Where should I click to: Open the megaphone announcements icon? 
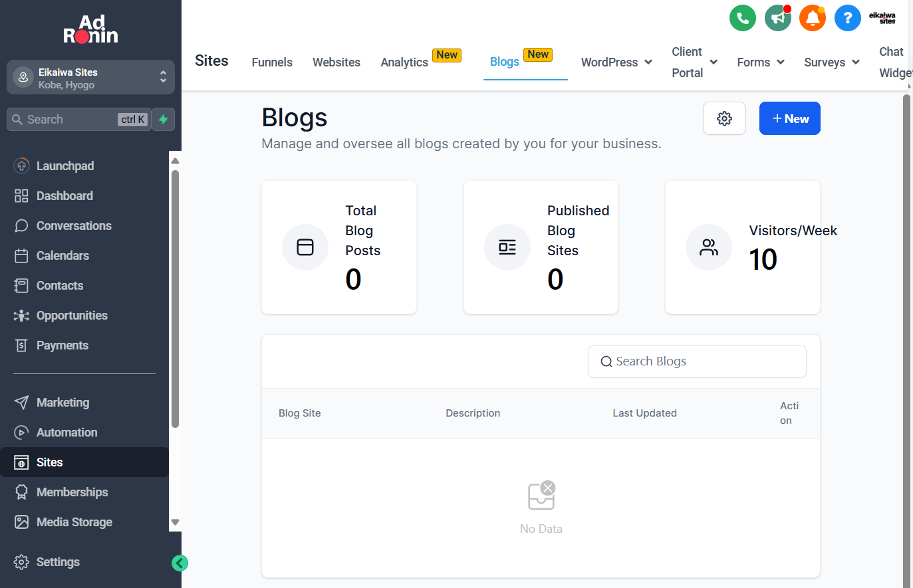tap(778, 18)
